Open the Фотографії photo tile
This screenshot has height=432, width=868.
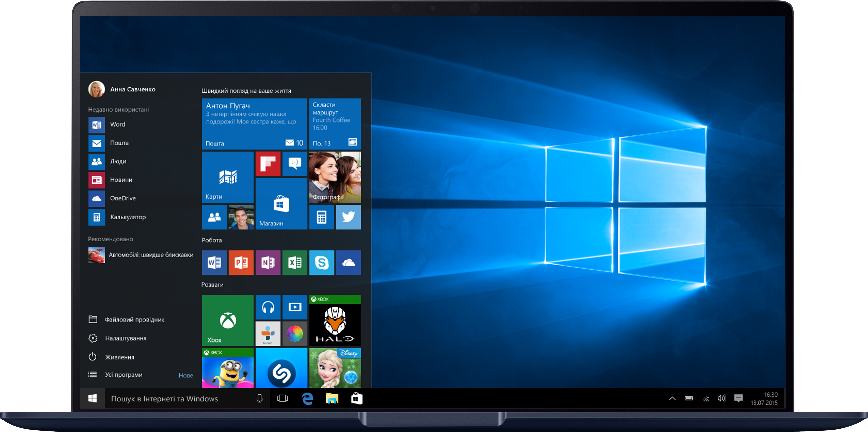point(335,177)
